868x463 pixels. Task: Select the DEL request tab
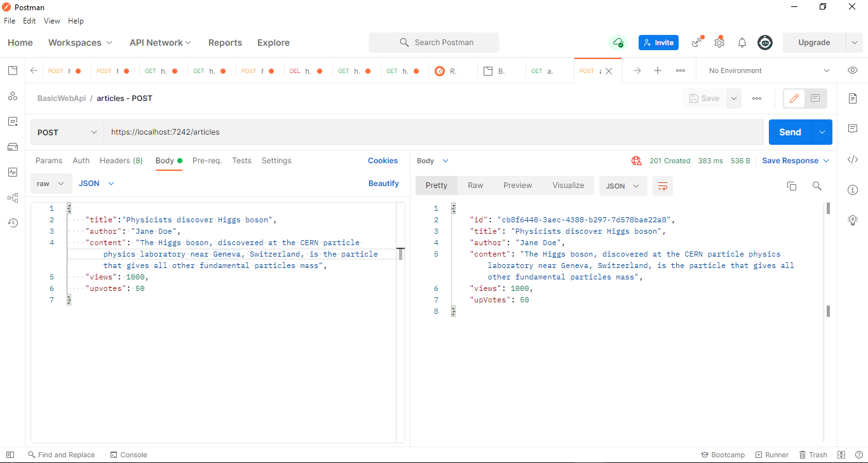click(x=306, y=71)
